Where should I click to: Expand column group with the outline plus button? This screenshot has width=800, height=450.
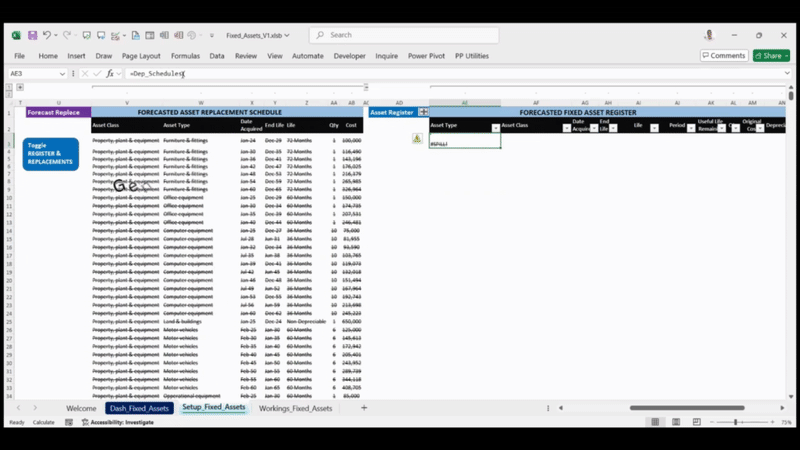20,87
